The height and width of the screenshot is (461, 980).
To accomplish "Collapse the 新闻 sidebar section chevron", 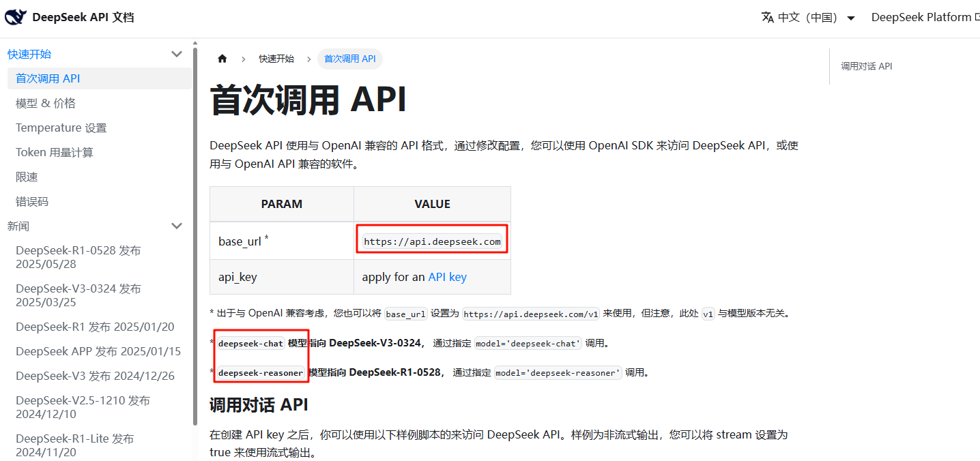I will 177,226.
